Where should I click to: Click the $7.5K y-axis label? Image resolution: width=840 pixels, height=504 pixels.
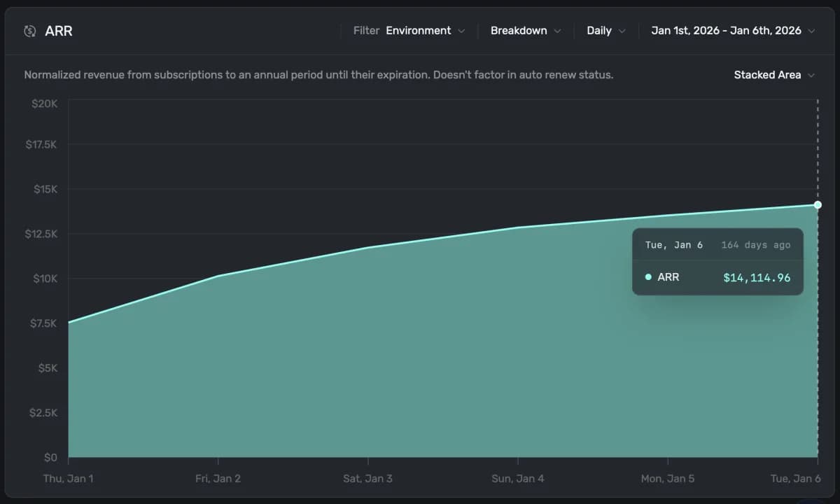[43, 323]
